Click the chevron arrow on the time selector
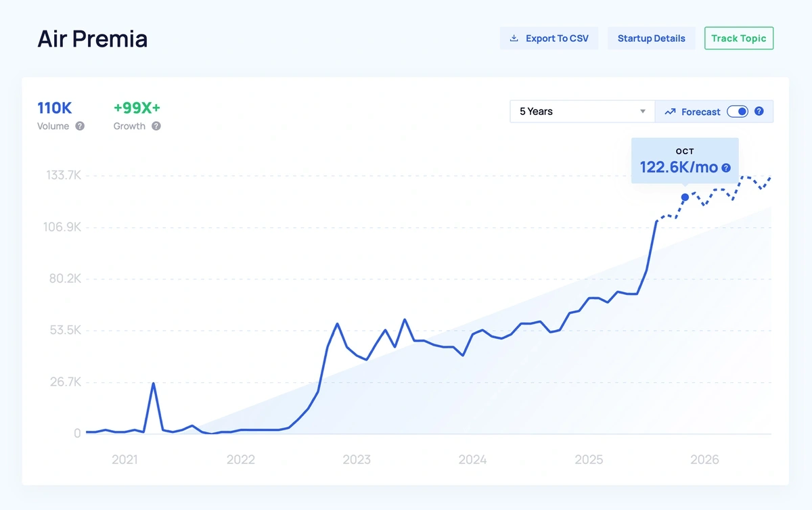This screenshot has width=812, height=510. (x=642, y=111)
